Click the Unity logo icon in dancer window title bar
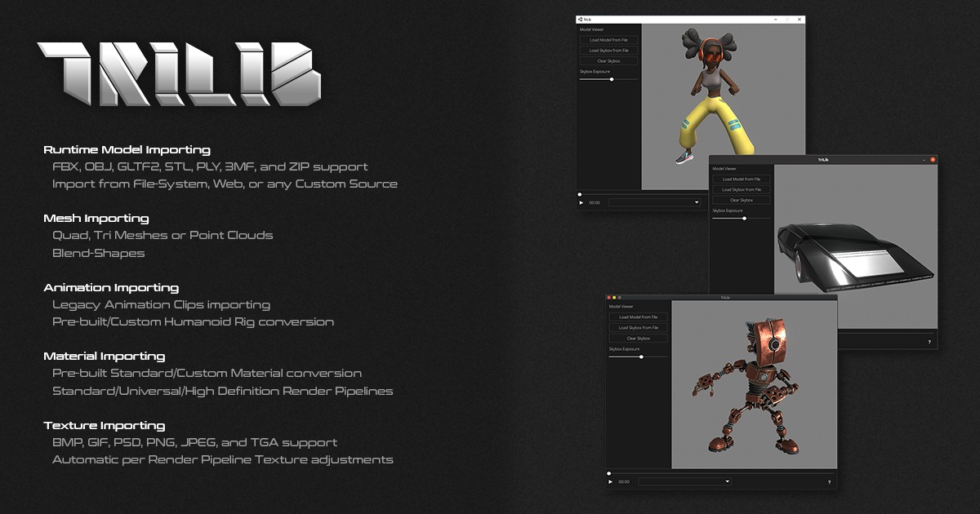 [x=580, y=19]
